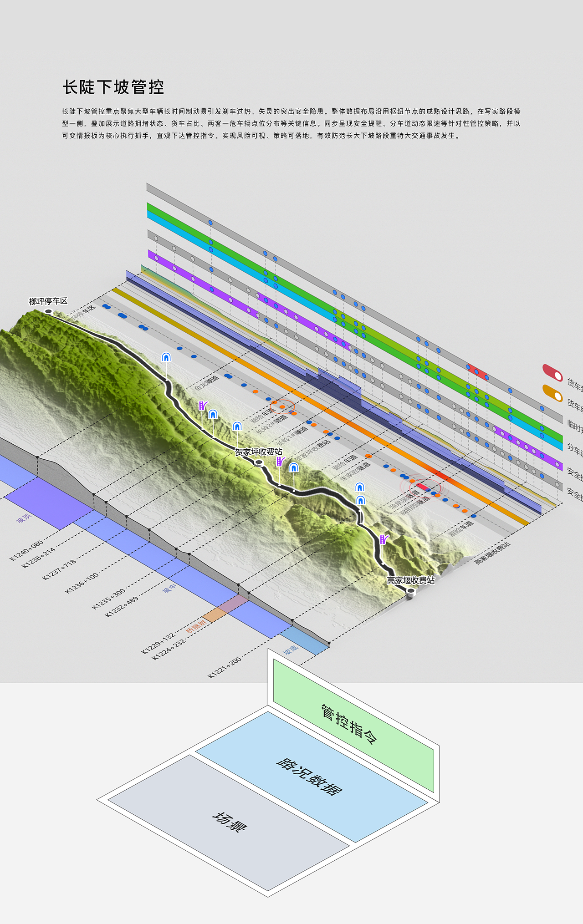Click the first purple escape-ramp icon near 金龙隧道
This screenshot has height=924, width=583.
click(x=203, y=405)
